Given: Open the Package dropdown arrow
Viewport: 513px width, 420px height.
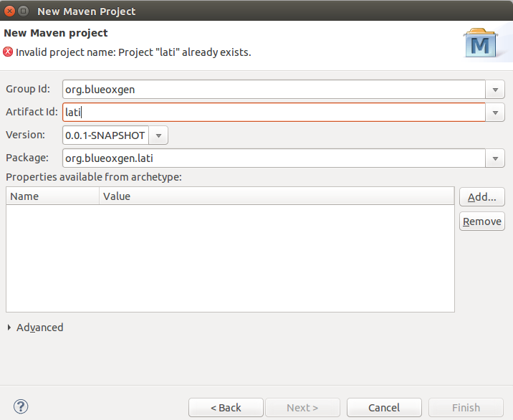Looking at the screenshot, I should 495,158.
